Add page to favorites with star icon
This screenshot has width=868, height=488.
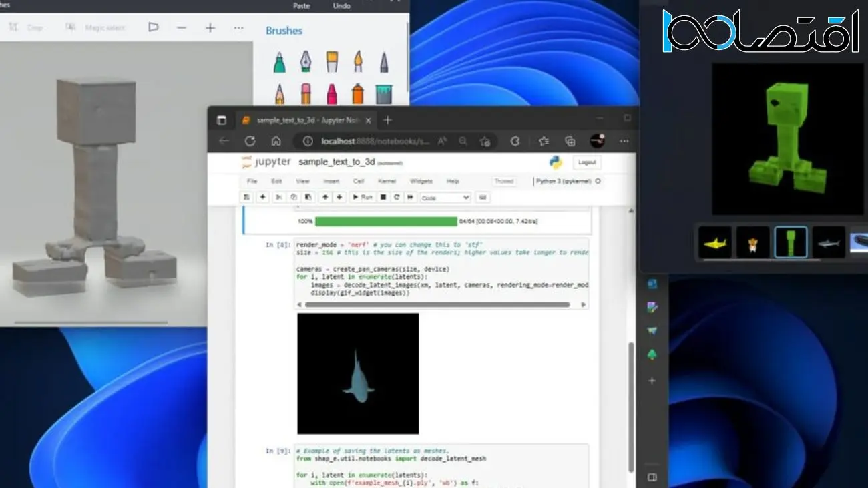(x=485, y=141)
